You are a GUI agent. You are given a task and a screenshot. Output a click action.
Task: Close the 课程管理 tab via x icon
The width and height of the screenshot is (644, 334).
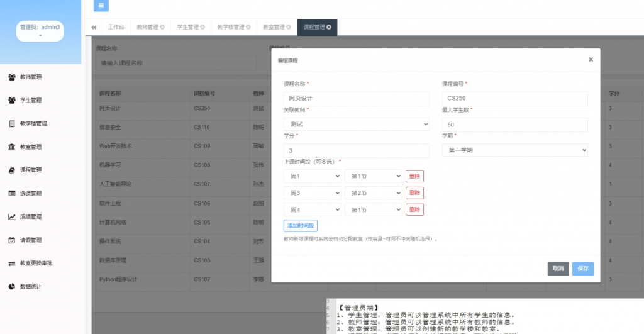coord(328,27)
